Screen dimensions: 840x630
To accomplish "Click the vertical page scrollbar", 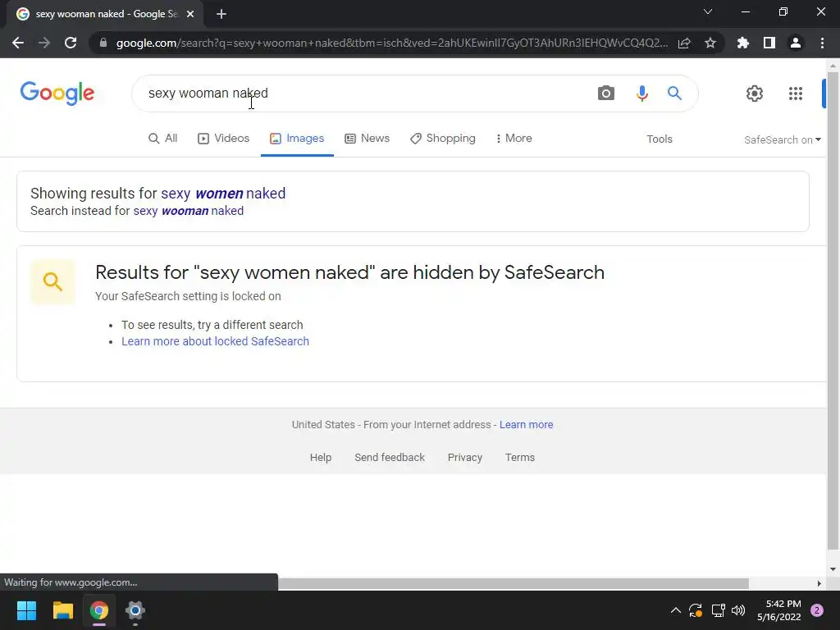I will point(833,311).
